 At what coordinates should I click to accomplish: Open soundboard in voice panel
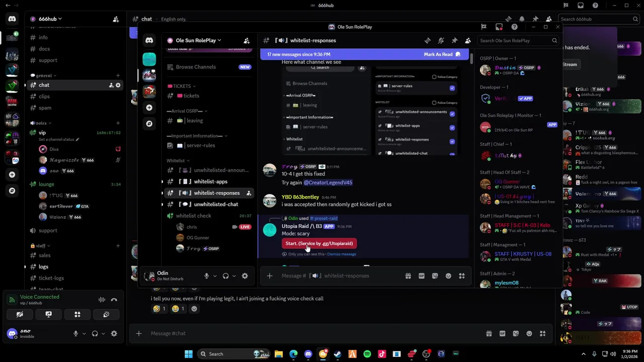(x=106, y=314)
